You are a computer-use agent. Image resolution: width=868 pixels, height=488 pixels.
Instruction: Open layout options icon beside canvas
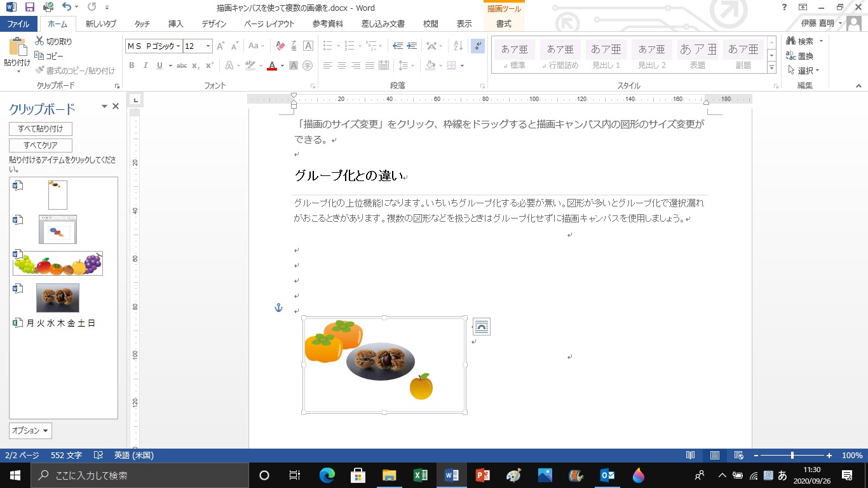[482, 327]
